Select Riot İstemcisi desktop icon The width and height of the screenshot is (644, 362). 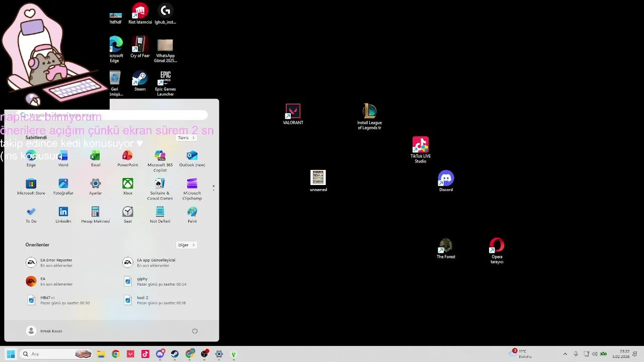click(x=140, y=14)
